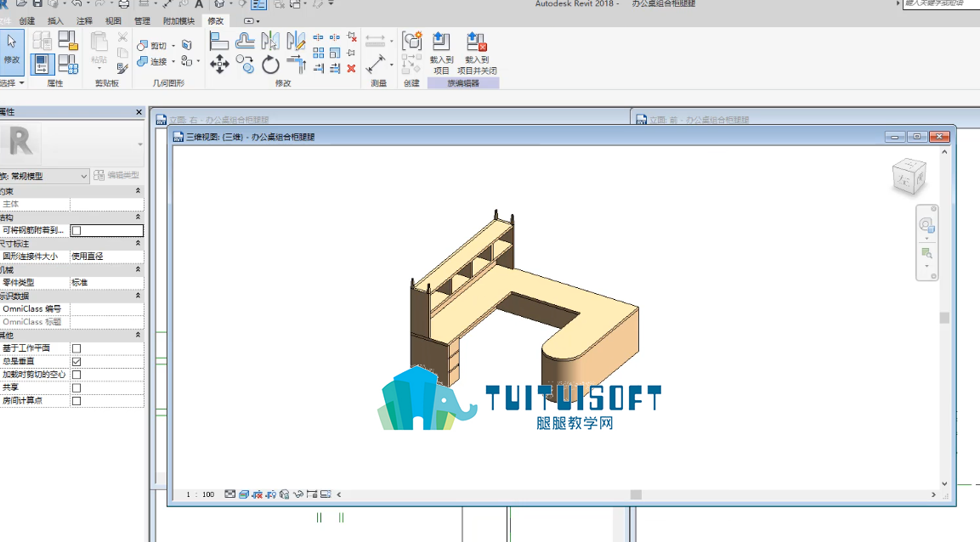Click the Create Group icon

[412, 41]
